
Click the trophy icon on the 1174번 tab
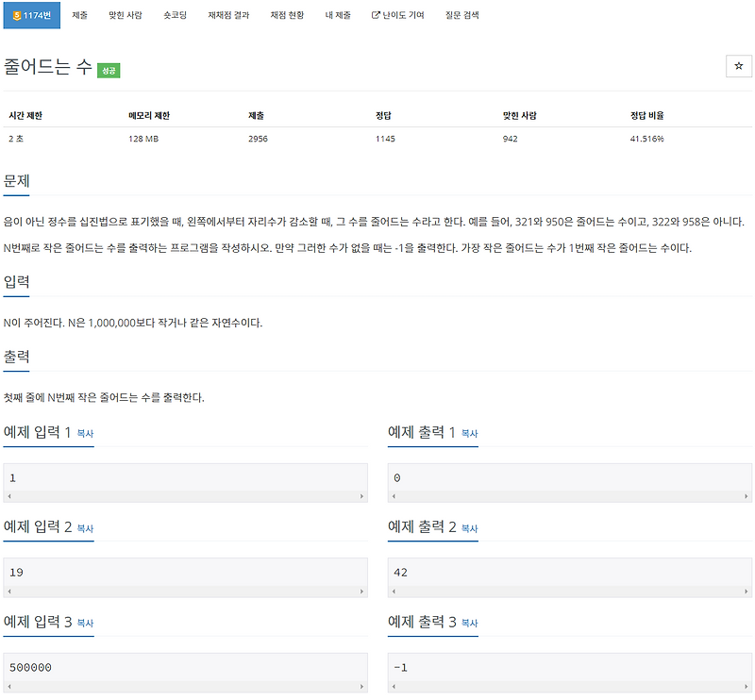coord(16,14)
